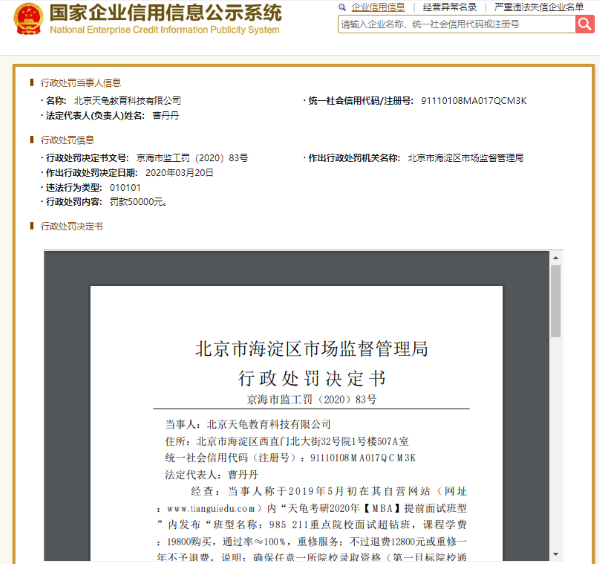The width and height of the screenshot is (600, 564).
Task: Click the 行政处罚决定书 section heading
Action: [72, 226]
